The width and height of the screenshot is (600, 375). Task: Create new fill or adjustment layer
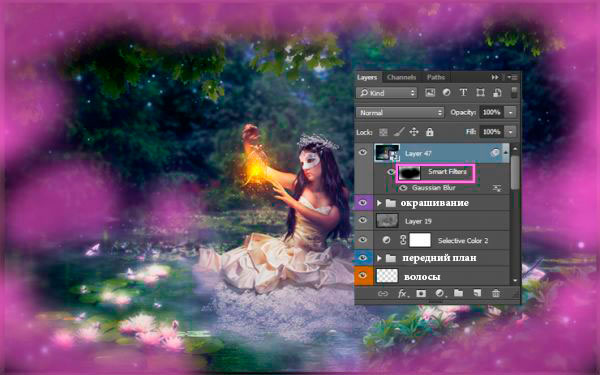click(440, 294)
